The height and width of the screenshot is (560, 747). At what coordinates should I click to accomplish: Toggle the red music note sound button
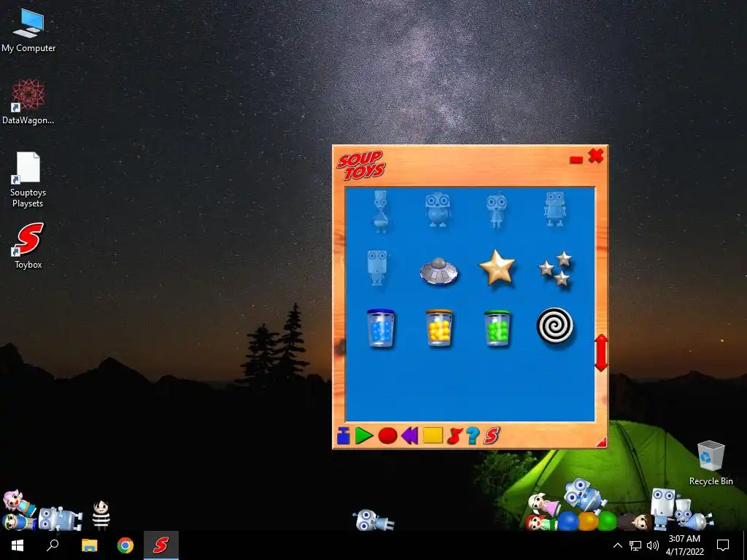[454, 436]
